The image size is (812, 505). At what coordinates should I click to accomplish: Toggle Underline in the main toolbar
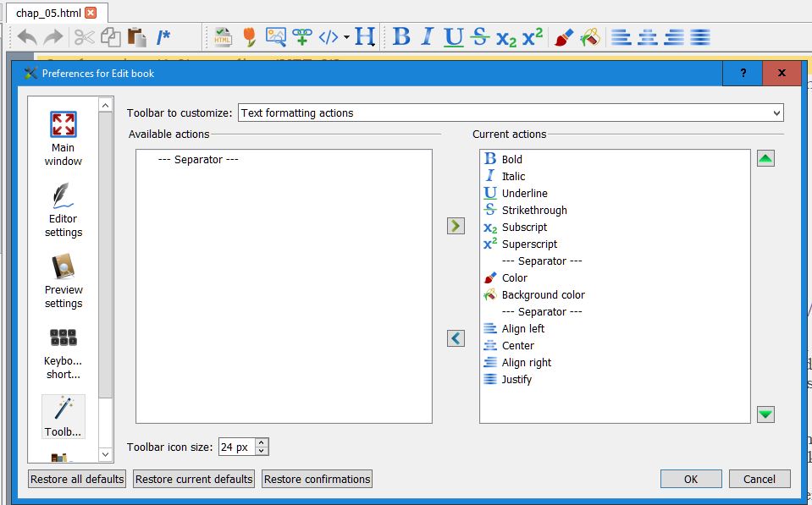click(x=453, y=37)
